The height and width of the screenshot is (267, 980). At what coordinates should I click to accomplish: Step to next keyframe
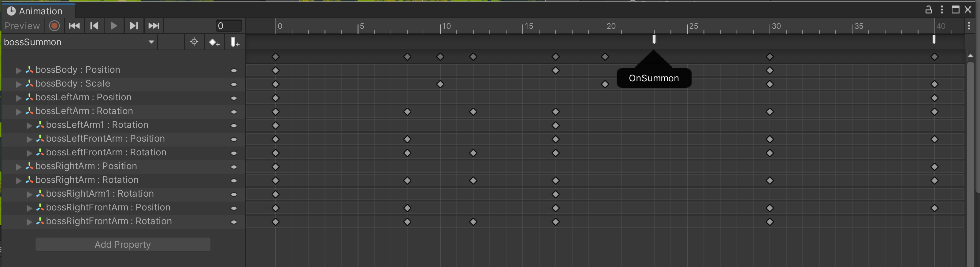134,26
